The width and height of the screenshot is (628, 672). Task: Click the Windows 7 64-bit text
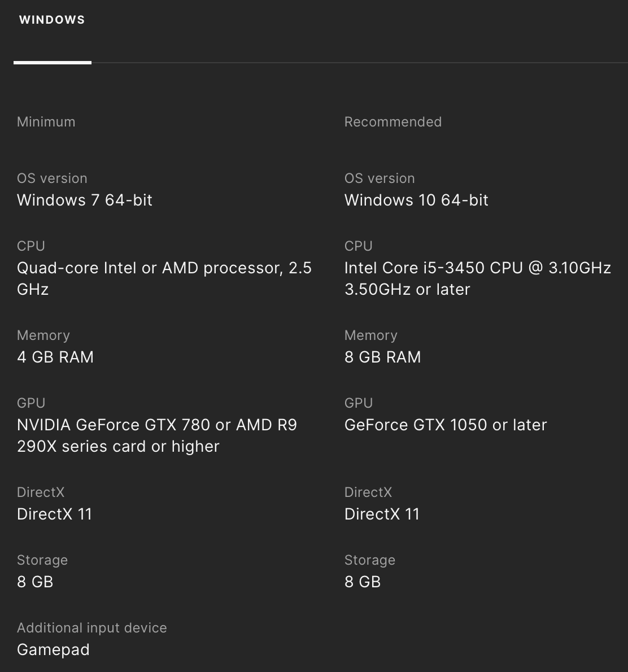coord(85,200)
